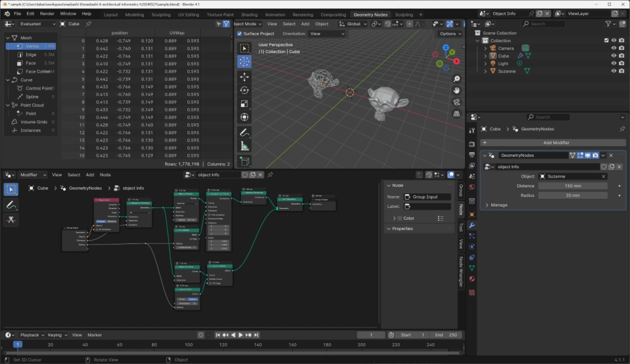The height and width of the screenshot is (364, 630).
Task: Toggle Collection exclude checkbox in outliner
Action: click(x=606, y=40)
